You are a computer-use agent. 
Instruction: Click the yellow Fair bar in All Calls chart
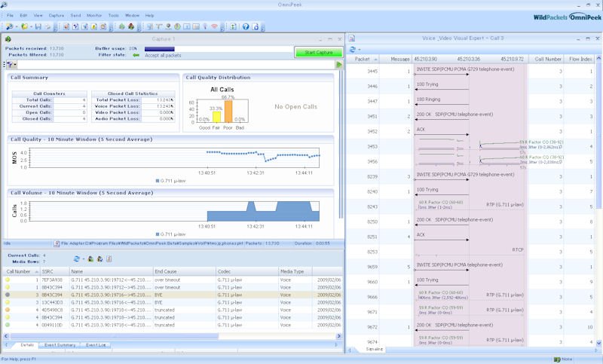pyautogui.click(x=216, y=117)
